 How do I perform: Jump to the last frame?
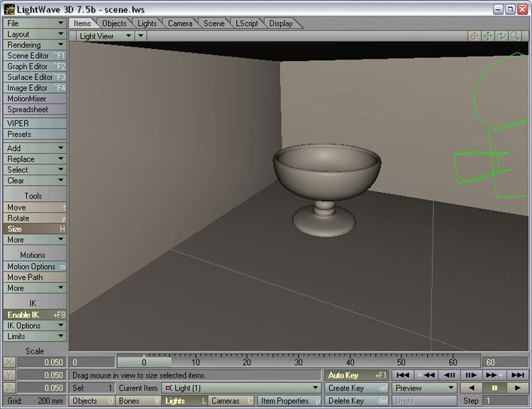[x=518, y=375]
